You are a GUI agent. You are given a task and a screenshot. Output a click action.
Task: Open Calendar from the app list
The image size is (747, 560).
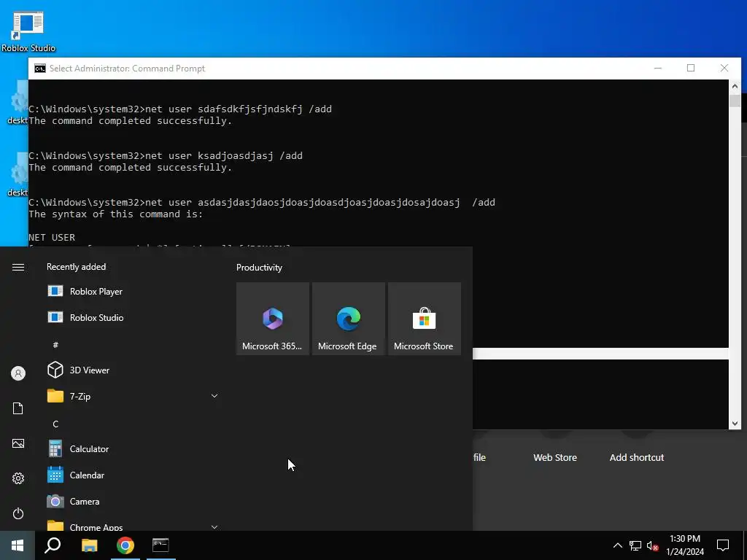[x=133, y=475]
